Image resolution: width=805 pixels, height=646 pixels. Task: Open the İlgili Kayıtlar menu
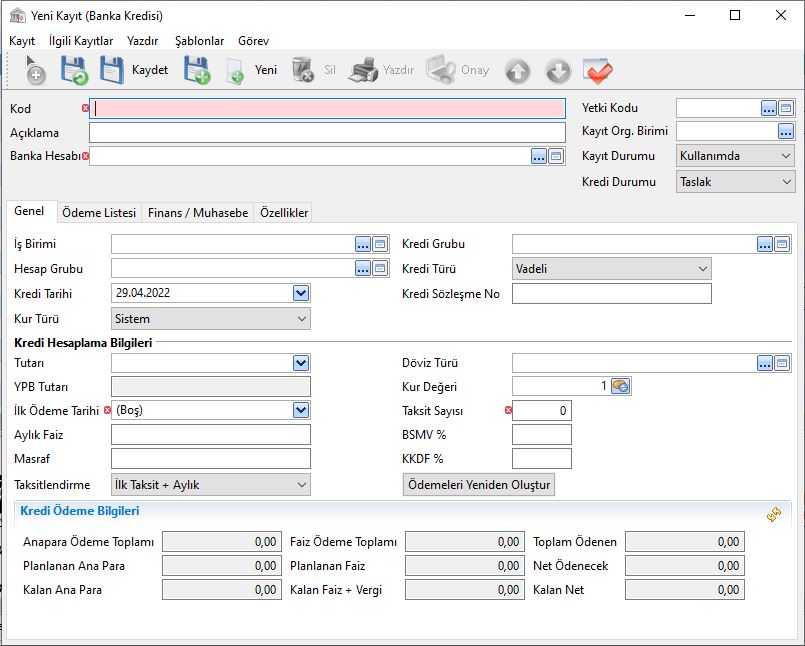coord(80,41)
